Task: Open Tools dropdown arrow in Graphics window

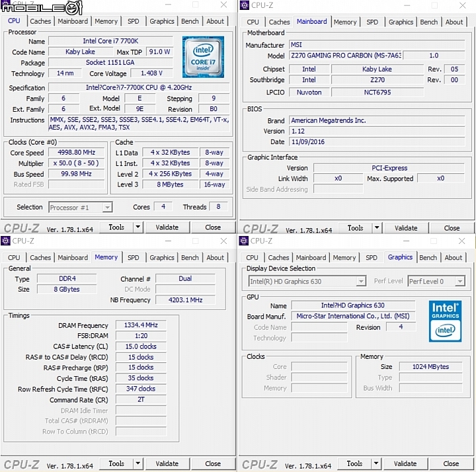Action: tap(376, 463)
